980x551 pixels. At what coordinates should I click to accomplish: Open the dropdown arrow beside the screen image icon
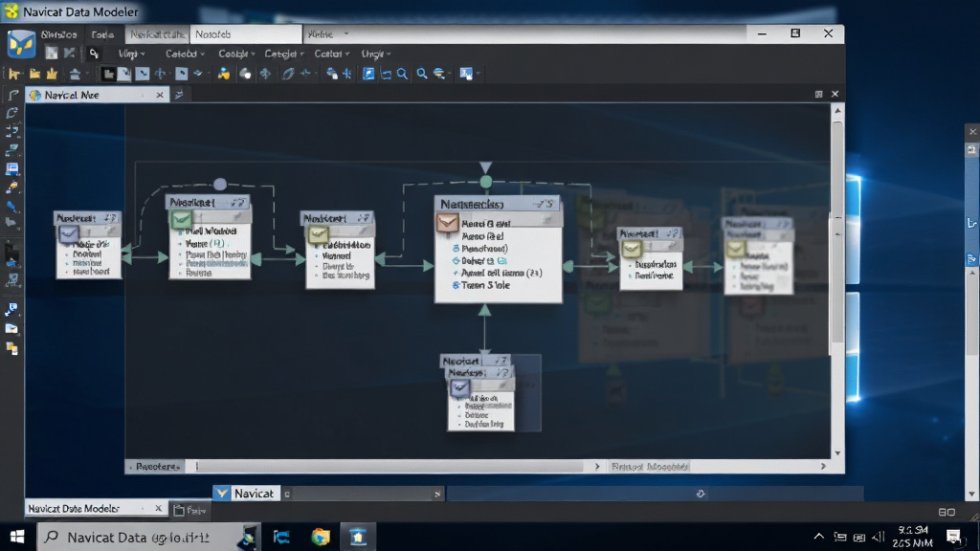tap(479, 74)
